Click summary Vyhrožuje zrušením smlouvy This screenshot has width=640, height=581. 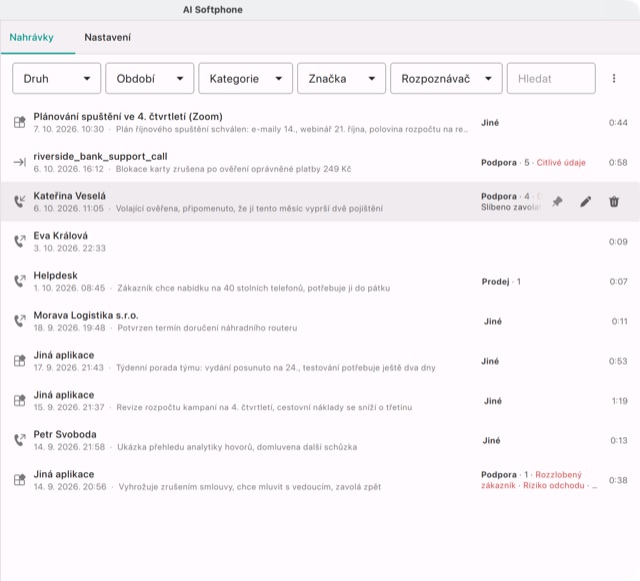click(x=250, y=487)
